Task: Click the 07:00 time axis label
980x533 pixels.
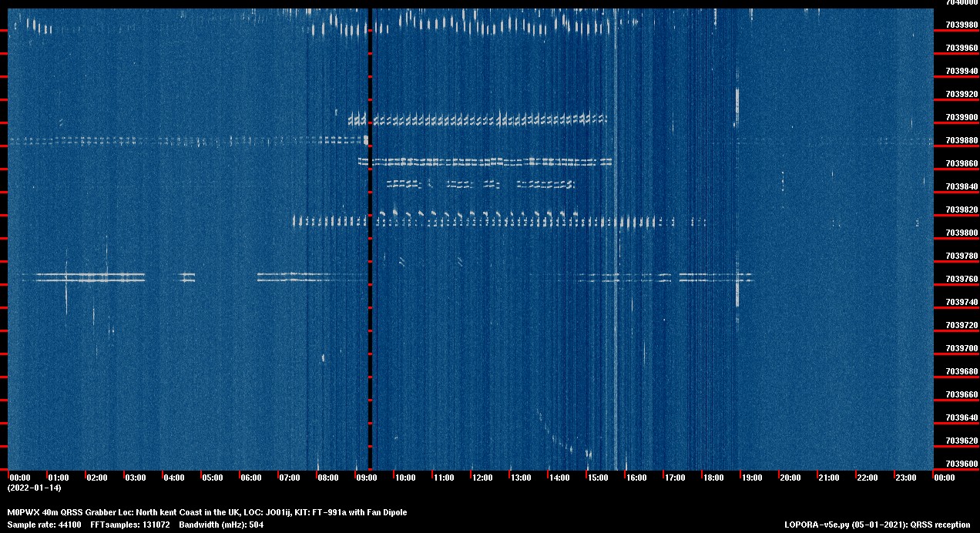Action: tap(290, 478)
